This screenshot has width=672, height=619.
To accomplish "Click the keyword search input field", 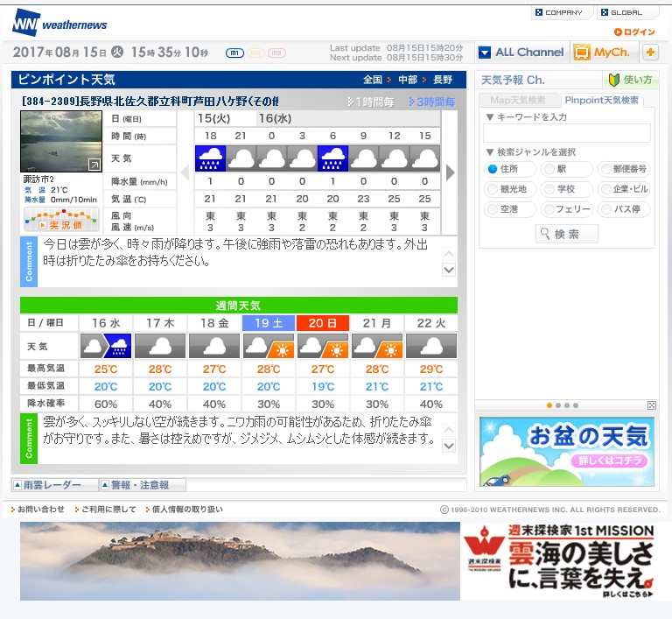I will (566, 133).
